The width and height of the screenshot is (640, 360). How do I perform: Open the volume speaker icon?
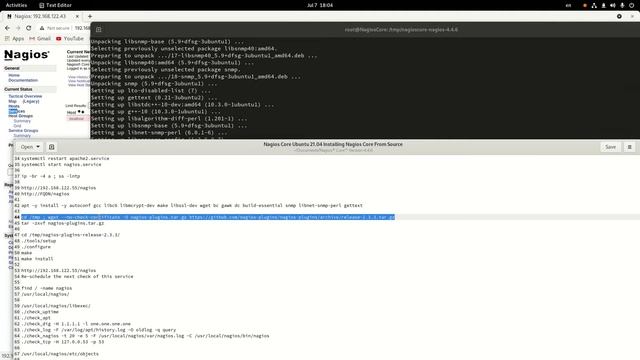[613, 5]
